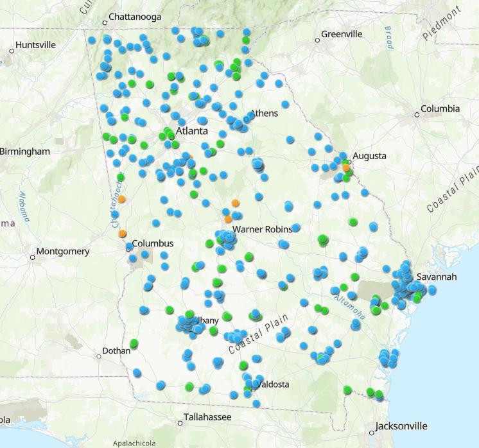Screen dimensions: 479x448
Task: Click the Athens map label
Action: 265,114
